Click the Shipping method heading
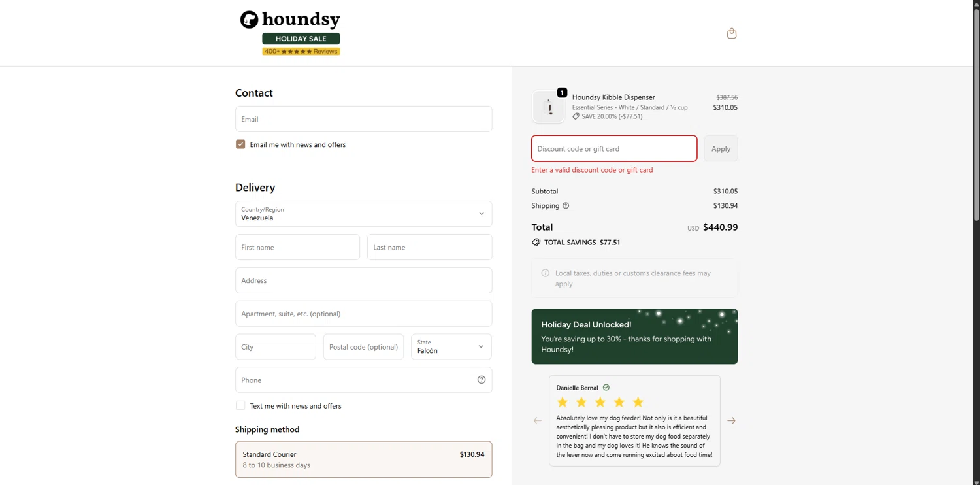The image size is (980, 485). pos(267,429)
